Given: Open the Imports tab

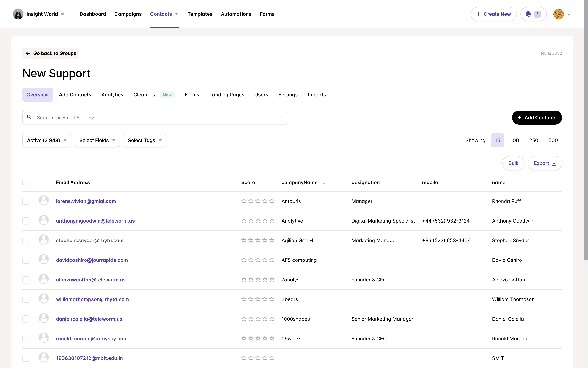Looking at the screenshot, I should pos(317,95).
